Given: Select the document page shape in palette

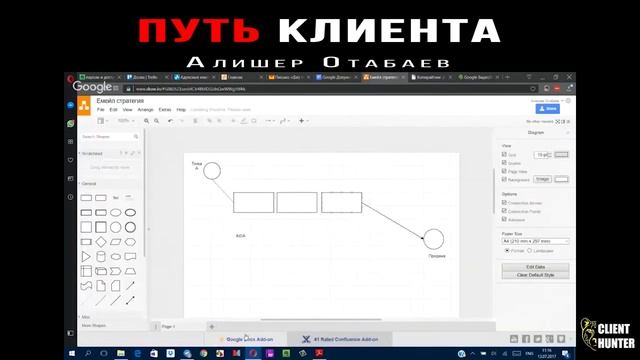Looking at the screenshot, I should pyautogui.click(x=101, y=286).
